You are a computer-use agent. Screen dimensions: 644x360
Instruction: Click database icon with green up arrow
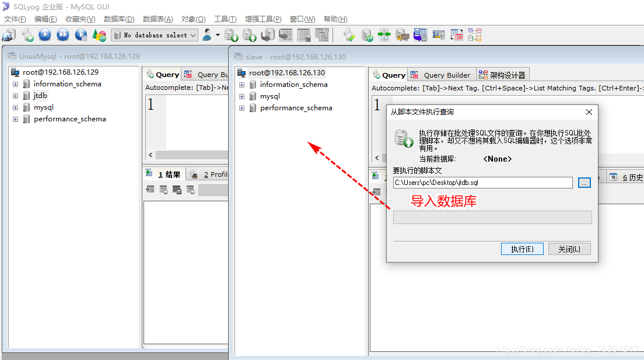(x=249, y=35)
